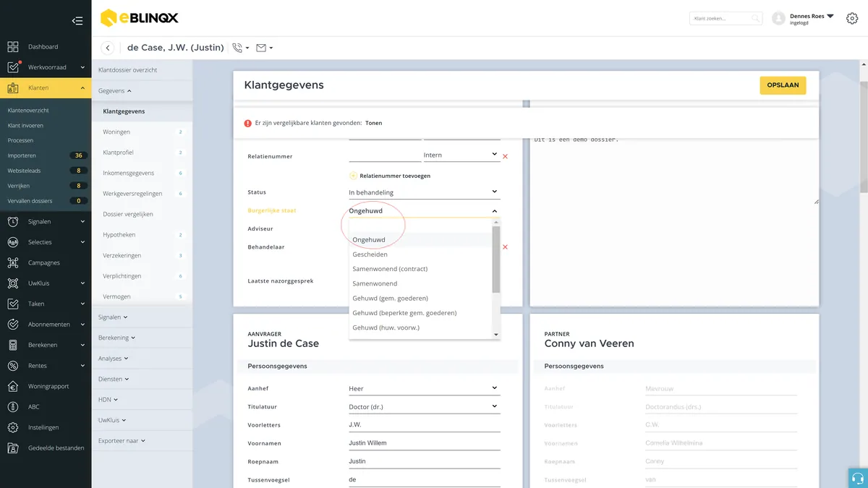The image size is (868, 488).
Task: Click the magnifier icon in the Klant zoeken box
Action: 755,19
